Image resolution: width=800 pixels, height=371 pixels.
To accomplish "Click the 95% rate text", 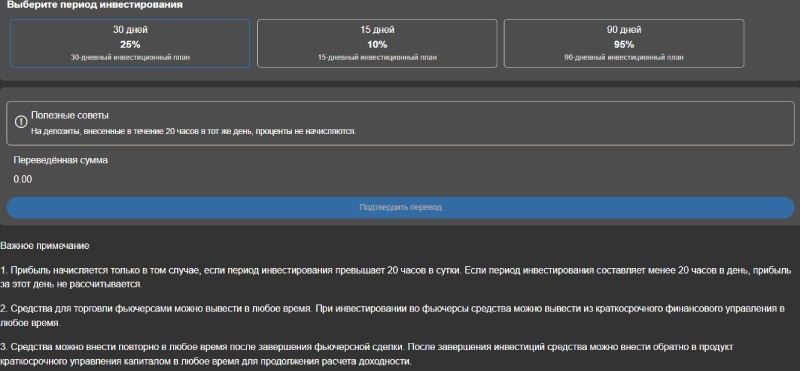I will 624,44.
